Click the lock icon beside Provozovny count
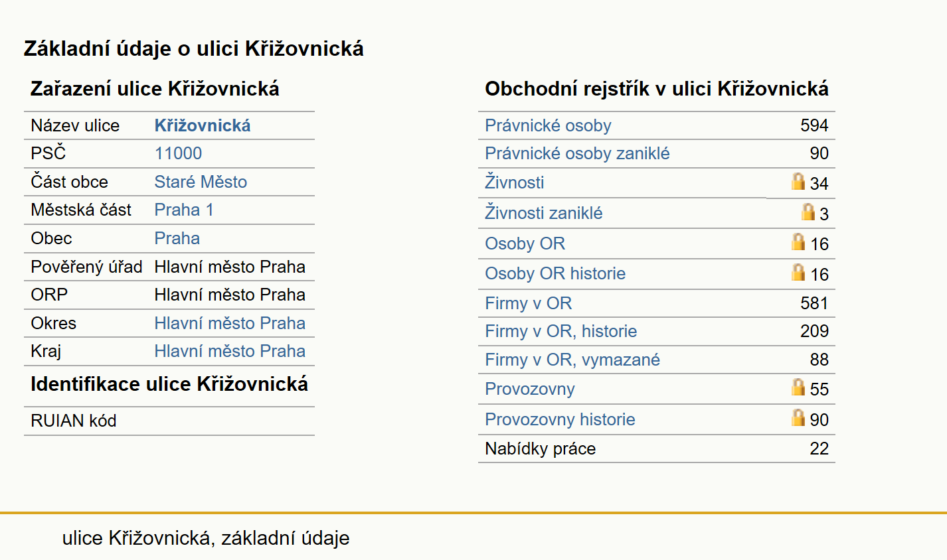 point(798,387)
